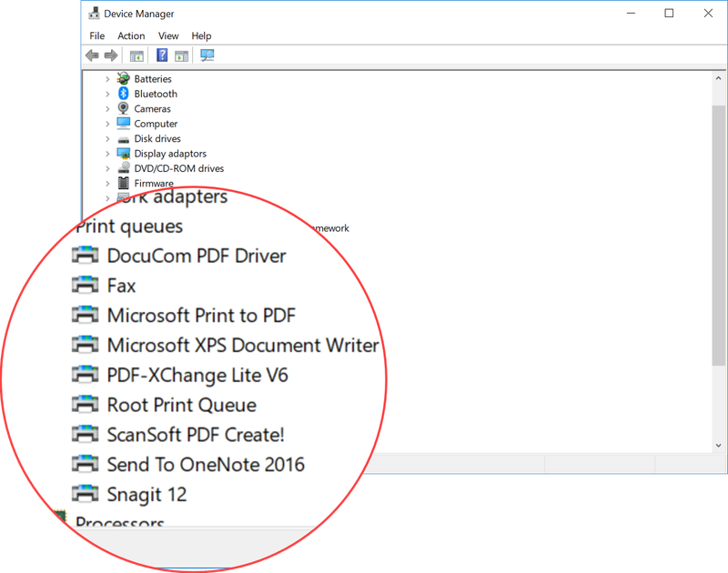Select the Computer category icon
Image resolution: width=728 pixels, height=573 pixels.
(123, 124)
